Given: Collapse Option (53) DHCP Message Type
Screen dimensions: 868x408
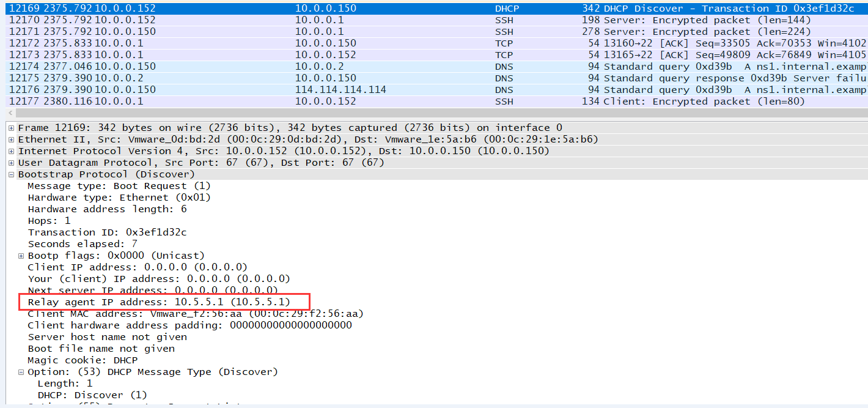Looking at the screenshot, I should tap(21, 372).
